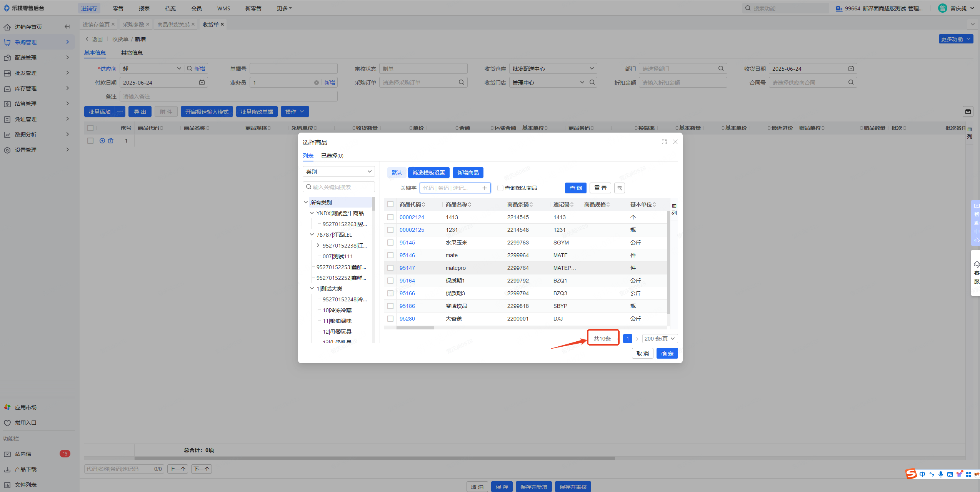The height and width of the screenshot is (492, 980).
Task: Check the product row 95280 大香蕉
Action: (x=390, y=319)
